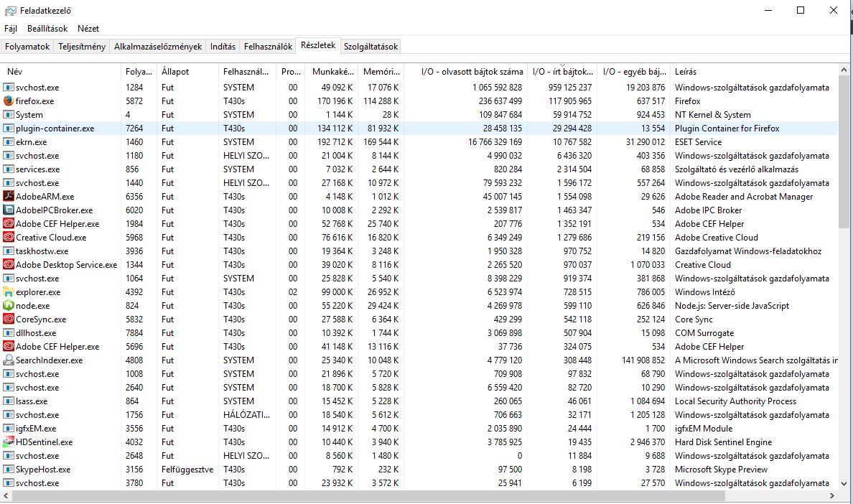Click the SearchIndexer.exe icon
853x504 pixels.
tap(8, 360)
